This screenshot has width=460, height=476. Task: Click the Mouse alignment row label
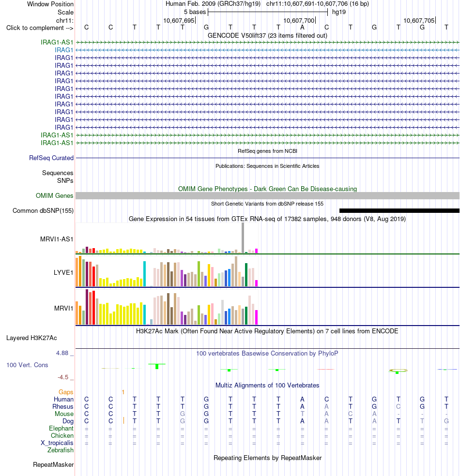[x=64, y=414]
